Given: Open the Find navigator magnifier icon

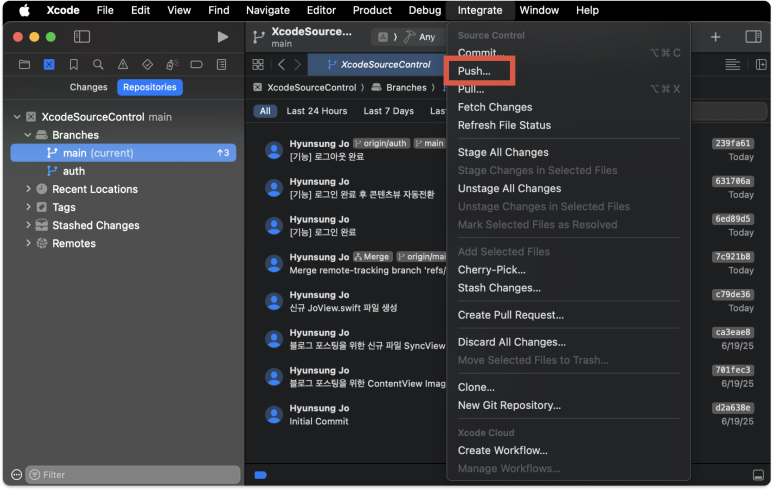Looking at the screenshot, I should point(98,65).
